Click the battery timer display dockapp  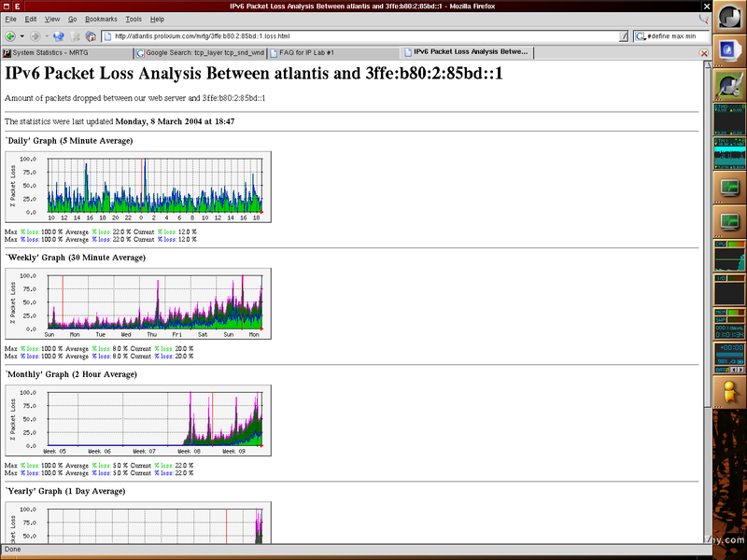point(729,354)
